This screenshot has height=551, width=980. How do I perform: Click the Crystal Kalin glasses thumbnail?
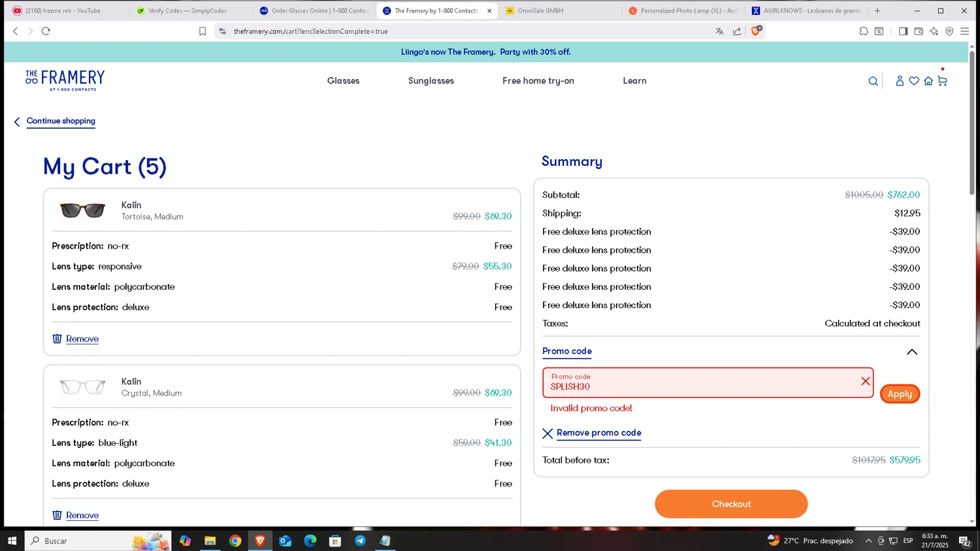pyautogui.click(x=82, y=386)
